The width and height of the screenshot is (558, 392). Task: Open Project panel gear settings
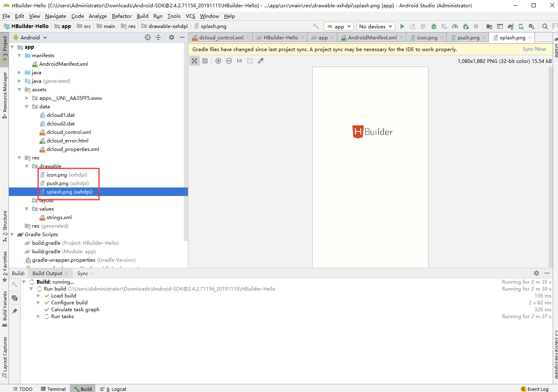point(172,37)
